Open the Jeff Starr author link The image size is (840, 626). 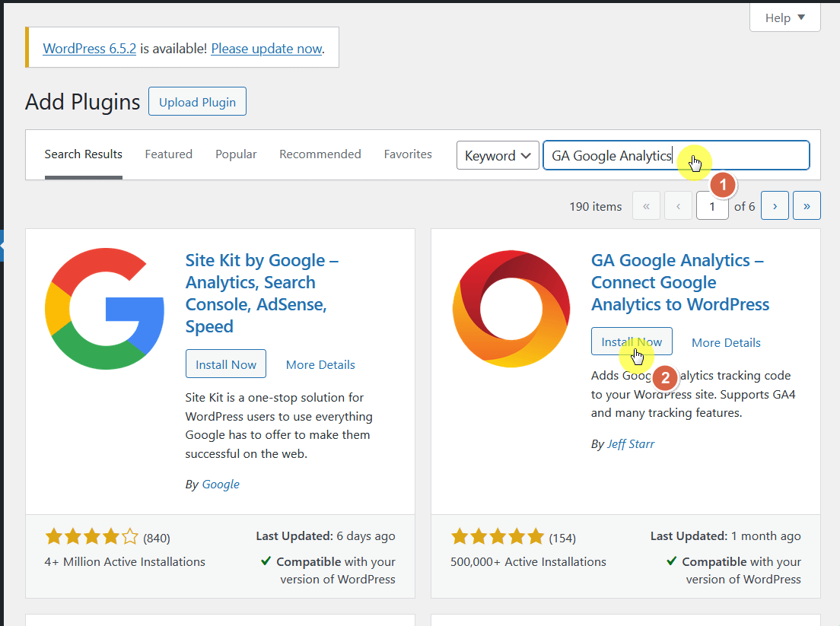point(631,444)
